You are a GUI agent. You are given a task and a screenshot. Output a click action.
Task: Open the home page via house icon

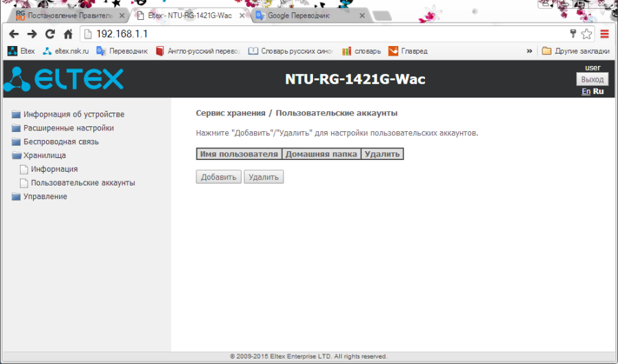[68, 34]
